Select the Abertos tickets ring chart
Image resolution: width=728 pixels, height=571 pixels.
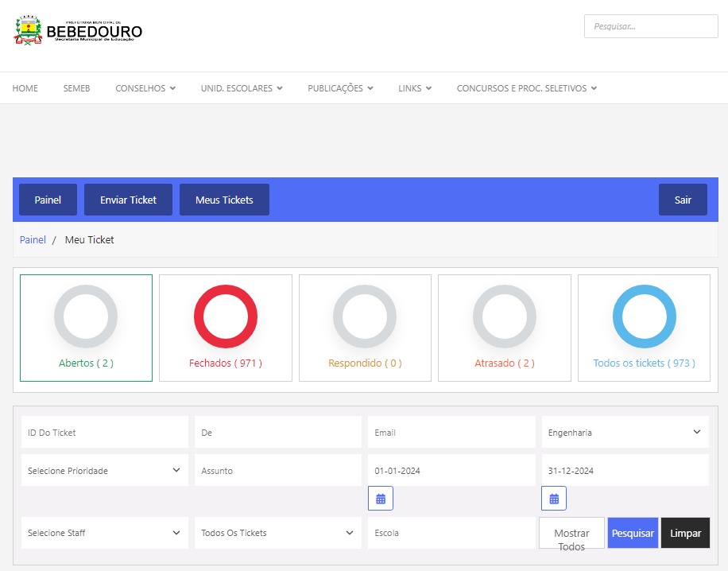click(86, 317)
